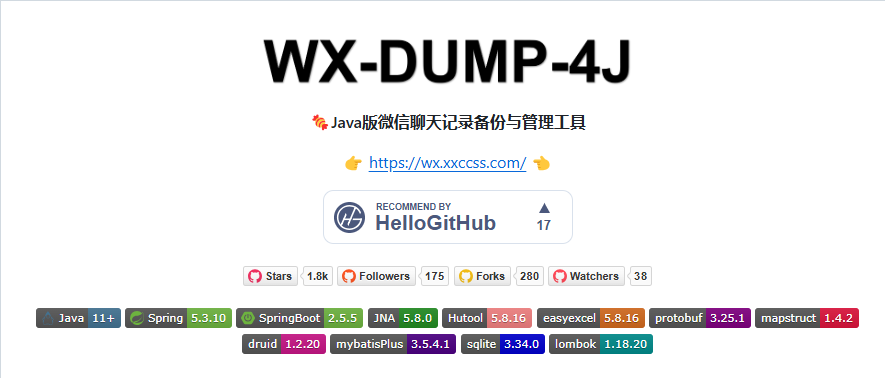
Task: Click the GitHub icon in Stars badge
Action: (x=255, y=276)
